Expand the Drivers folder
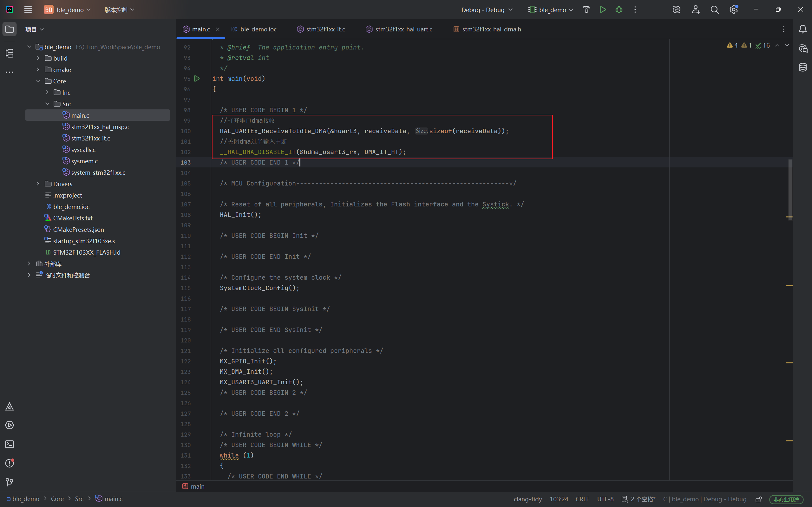The height and width of the screenshot is (507, 812). 38,184
